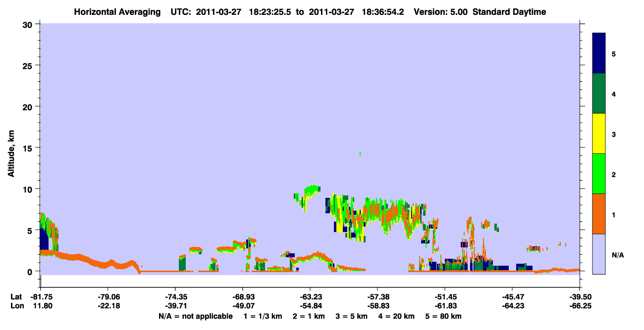Click longitude value -49.07
This screenshot has width=644, height=330.
243,306
